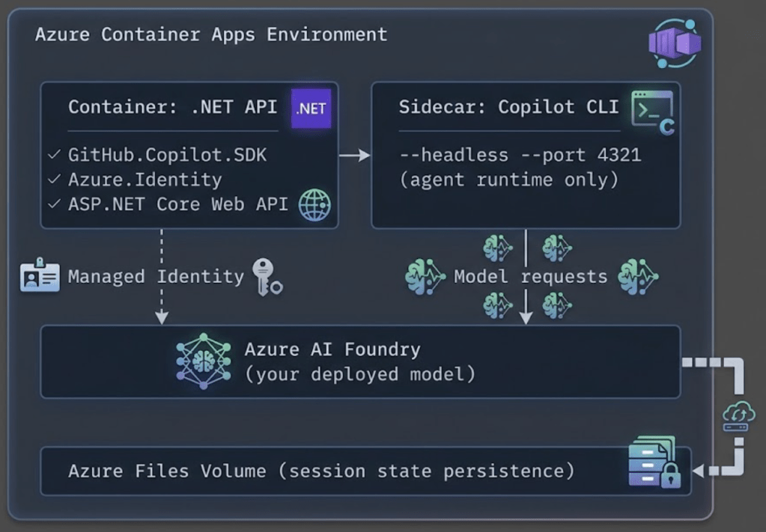The width and height of the screenshot is (766, 532).
Task: Click the Sidecar: Copilot CLI heading
Action: pos(508,107)
